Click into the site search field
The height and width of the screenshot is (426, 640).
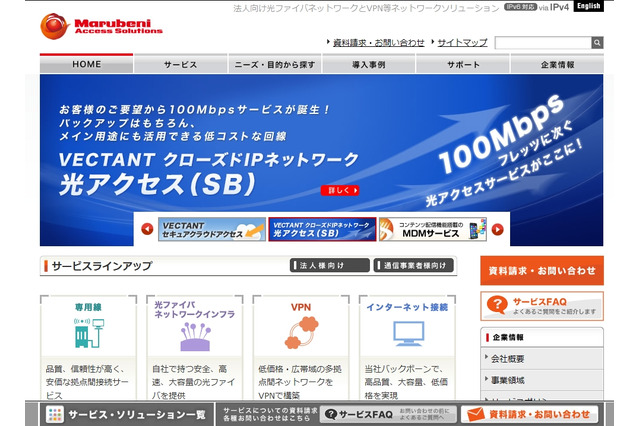(543, 42)
